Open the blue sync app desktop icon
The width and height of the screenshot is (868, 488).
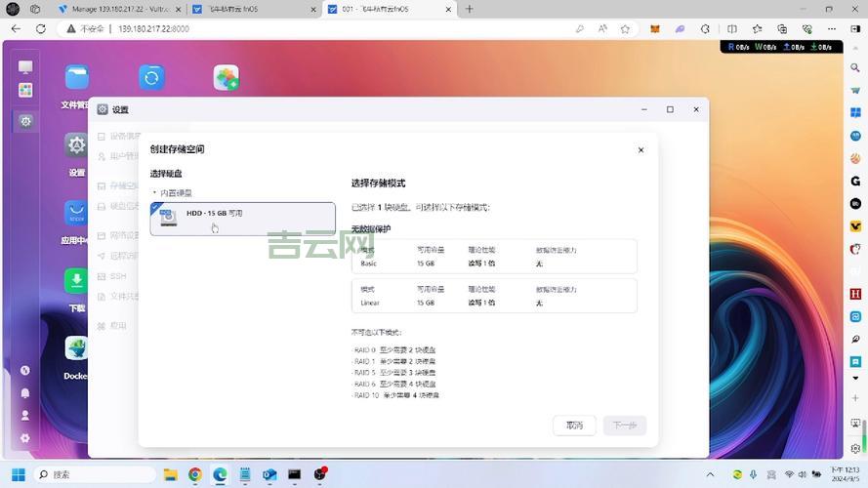(151, 77)
